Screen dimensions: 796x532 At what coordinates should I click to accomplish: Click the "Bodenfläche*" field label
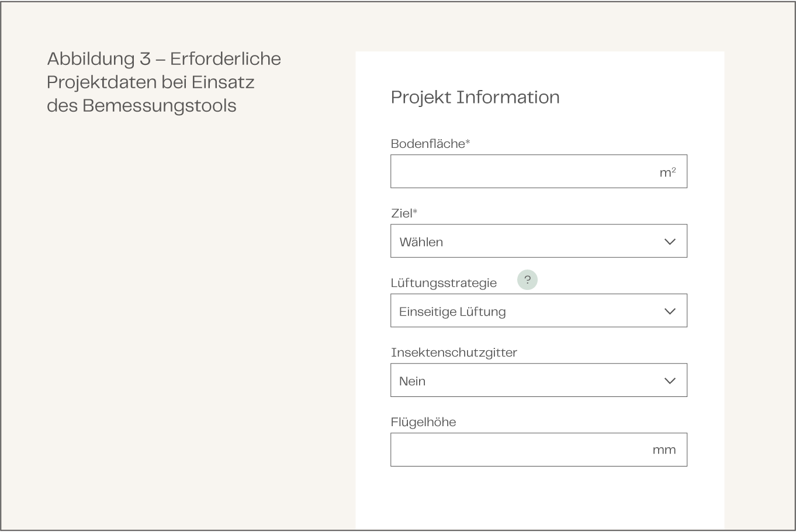click(x=430, y=144)
